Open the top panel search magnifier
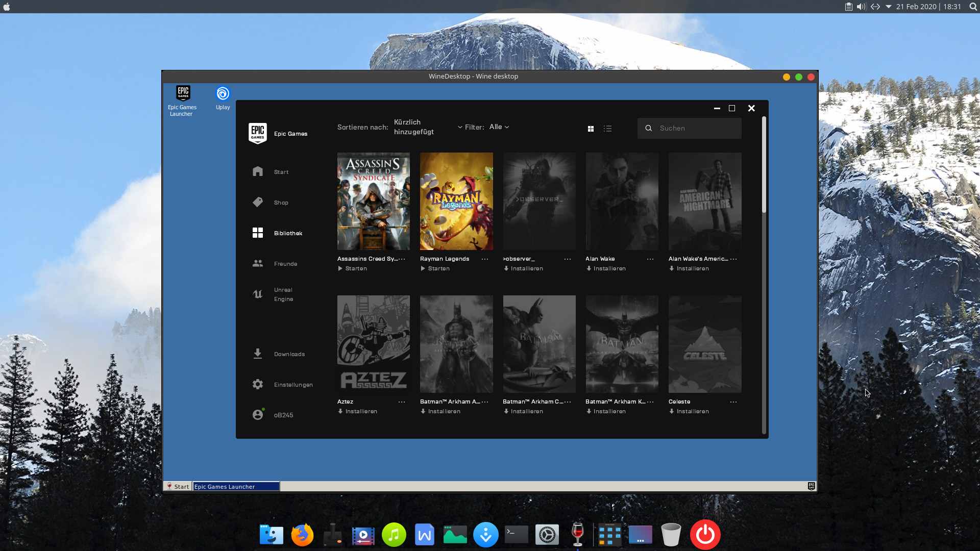Viewport: 980px width, 551px height. coord(973,7)
